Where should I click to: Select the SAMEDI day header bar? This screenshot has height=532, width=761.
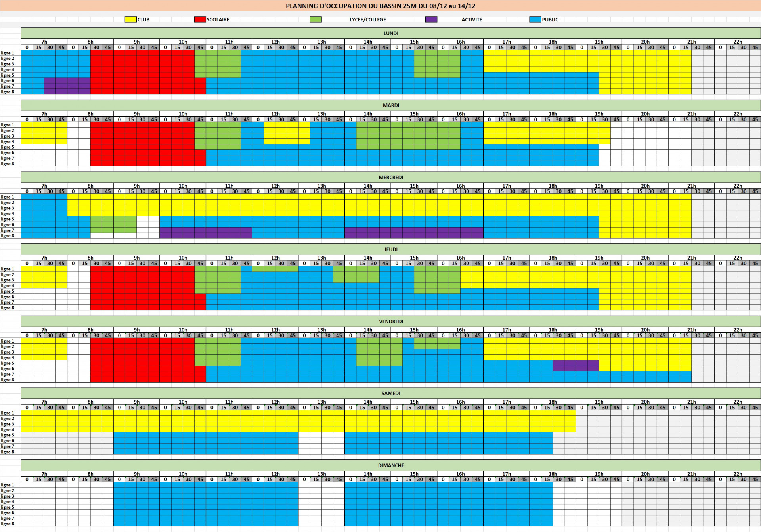[390, 393]
